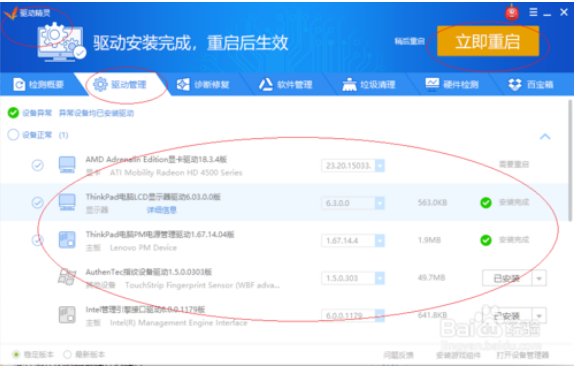Switch to the 硬件检测 tab
The image size is (580, 367).
coord(452,85)
